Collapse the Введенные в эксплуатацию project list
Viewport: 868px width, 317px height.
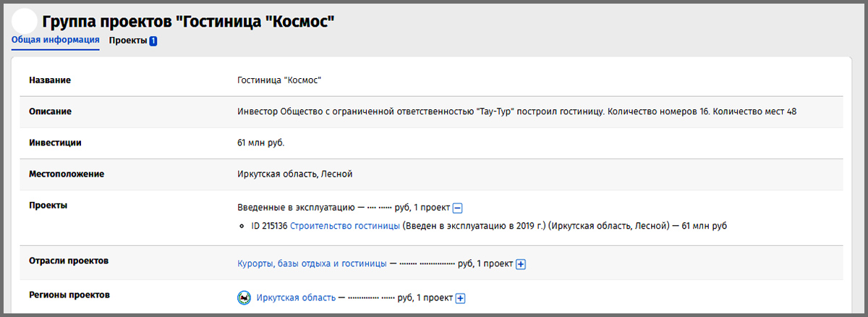pos(457,208)
